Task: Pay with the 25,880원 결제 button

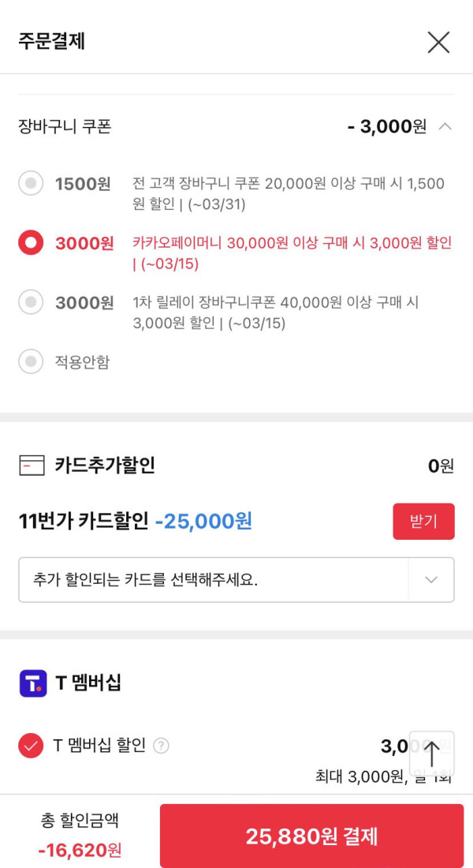Action: coord(311,836)
